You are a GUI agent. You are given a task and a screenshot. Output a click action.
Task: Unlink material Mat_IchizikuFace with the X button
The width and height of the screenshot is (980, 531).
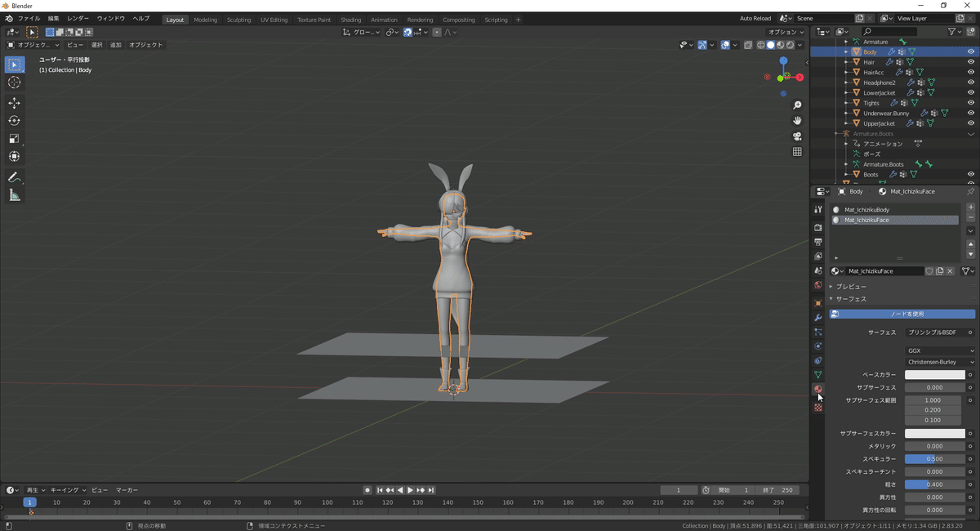[950, 270]
